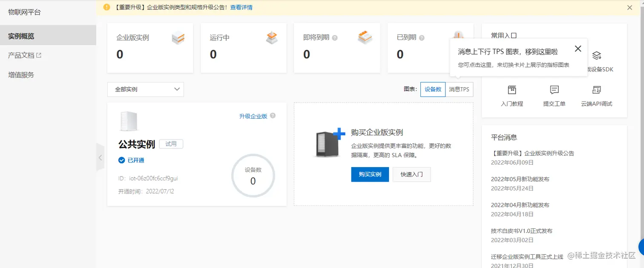The width and height of the screenshot is (644, 268).
Task: Open 2022年05月新功能发布 message
Action: tap(520, 179)
